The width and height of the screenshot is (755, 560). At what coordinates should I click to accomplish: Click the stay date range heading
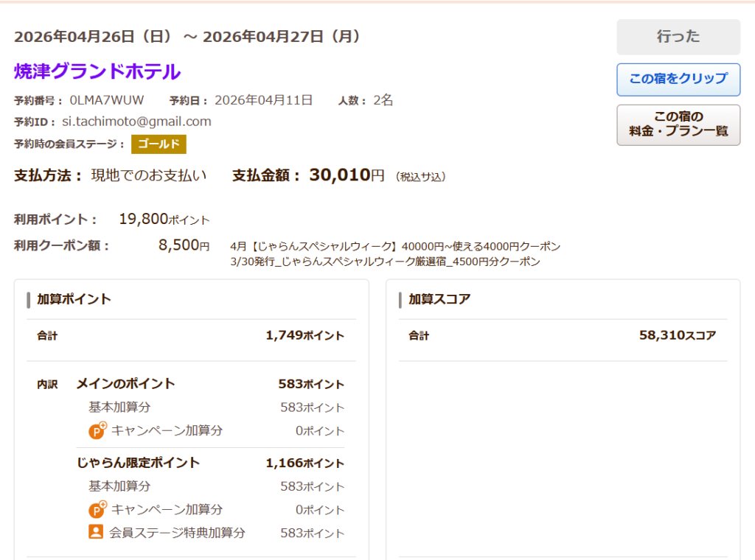pos(187,37)
